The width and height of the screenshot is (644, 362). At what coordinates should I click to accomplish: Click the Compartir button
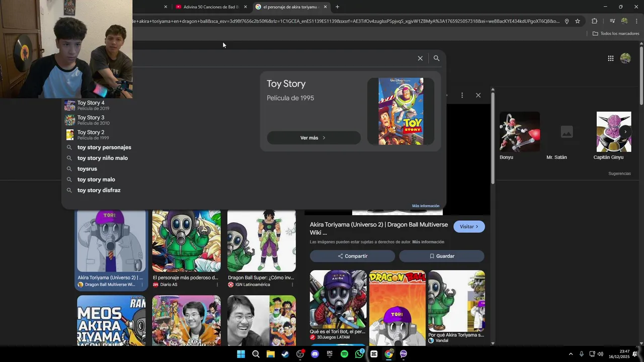click(352, 256)
